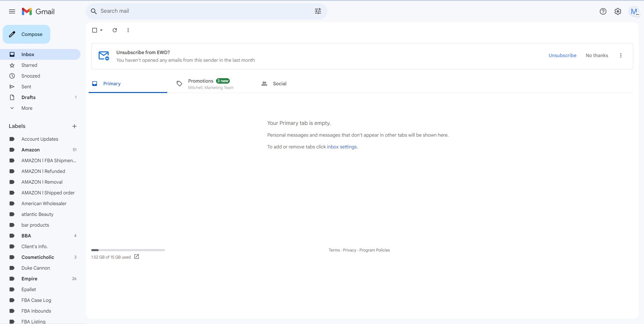
Task: Open the Drafts folder
Action: coord(40,97)
